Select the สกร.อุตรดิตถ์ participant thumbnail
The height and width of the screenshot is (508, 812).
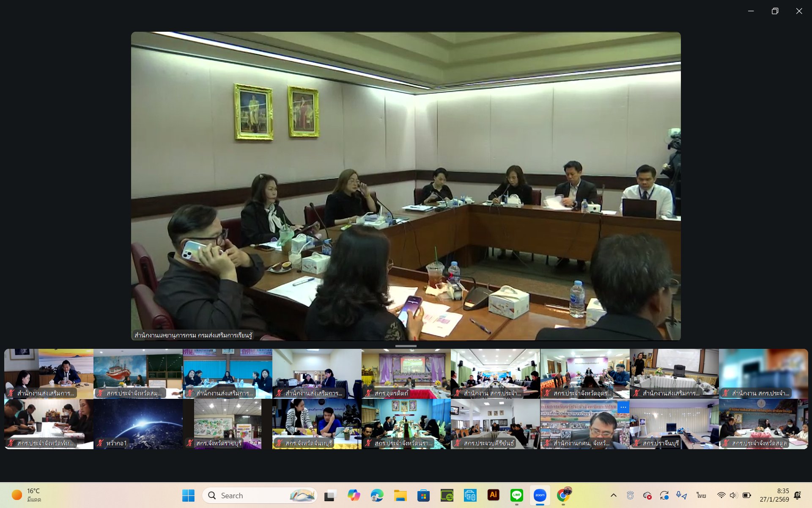point(406,373)
